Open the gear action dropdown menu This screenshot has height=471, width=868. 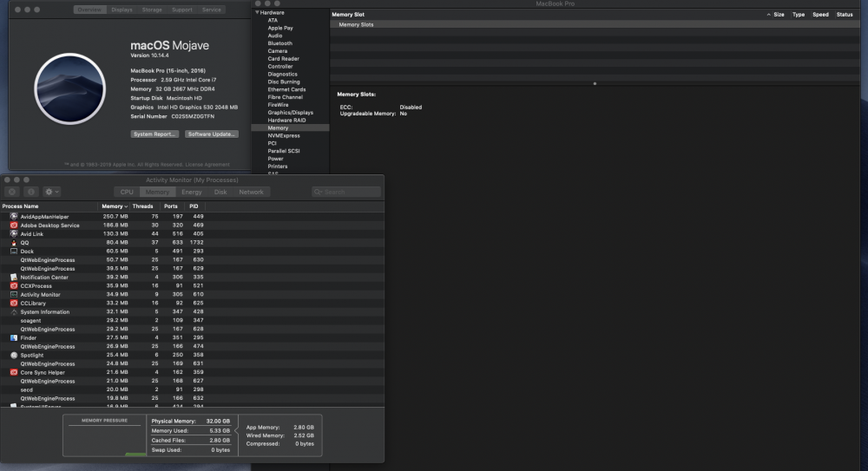(x=52, y=192)
